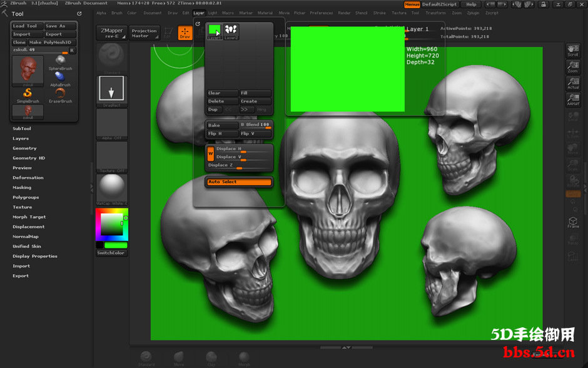588x368 pixels.
Task: Select the Layer1 thumbnail
Action: click(215, 31)
